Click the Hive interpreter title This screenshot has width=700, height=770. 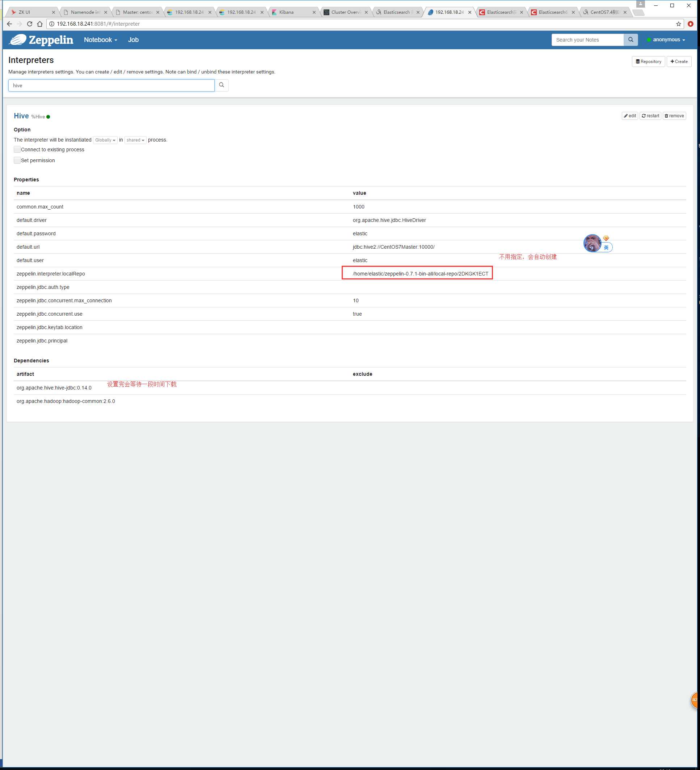(x=21, y=116)
